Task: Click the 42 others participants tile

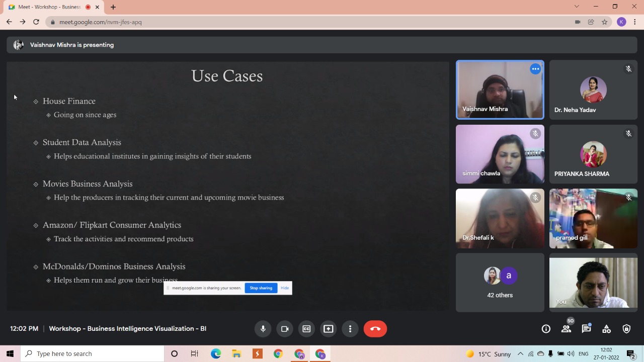Action: [x=500, y=283]
